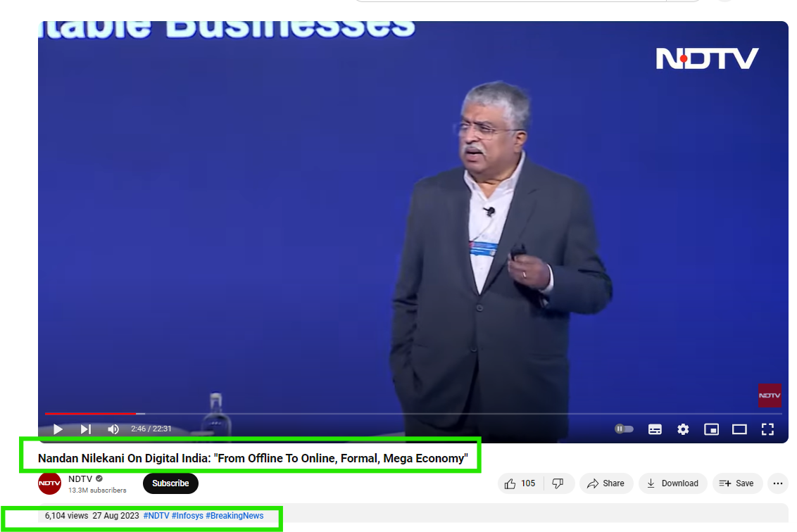Mute the video using the speaker icon

point(113,429)
